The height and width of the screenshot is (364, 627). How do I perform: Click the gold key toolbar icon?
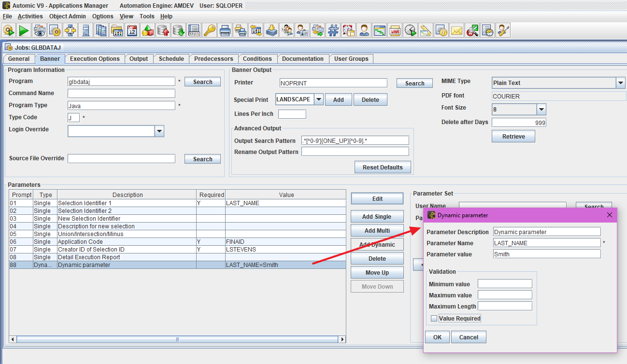tap(209, 31)
